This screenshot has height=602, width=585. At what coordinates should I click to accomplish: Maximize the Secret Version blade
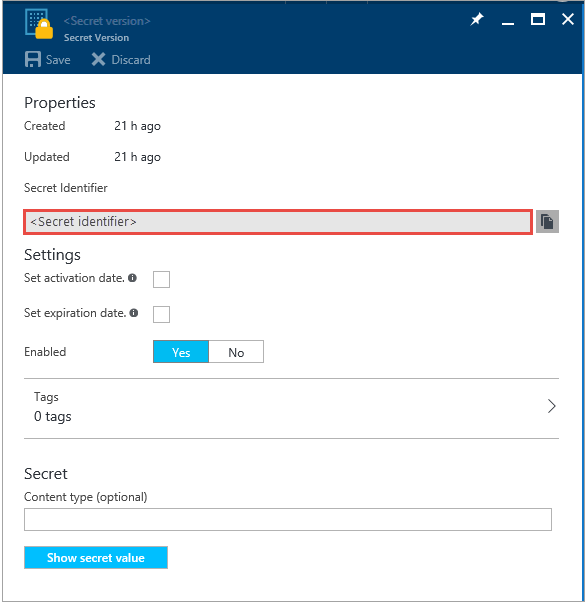point(537,19)
